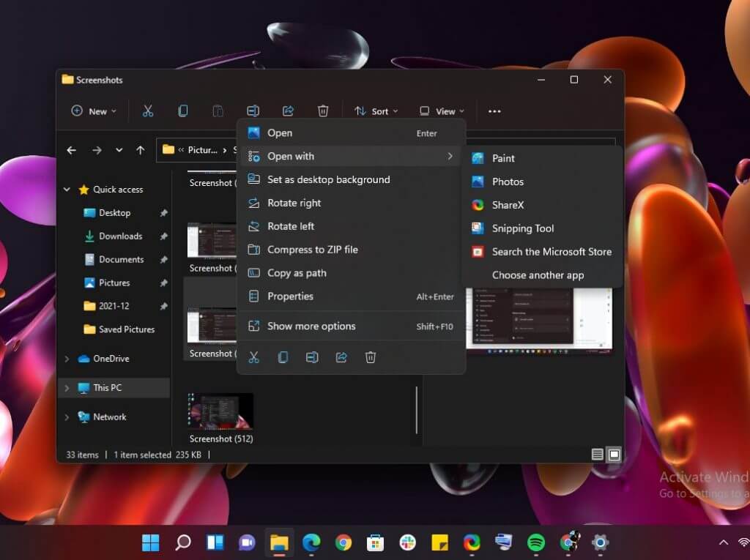Open Sticky Notes from the taskbar
The image size is (750, 560).
tap(439, 542)
